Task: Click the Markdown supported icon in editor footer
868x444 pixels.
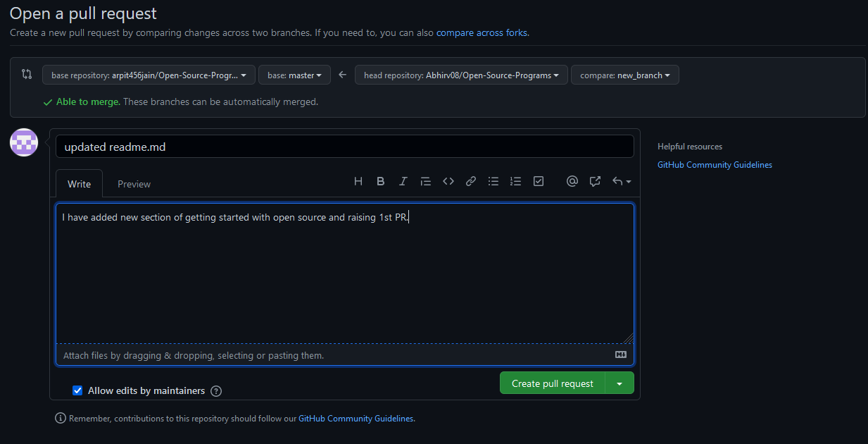Action: [621, 355]
